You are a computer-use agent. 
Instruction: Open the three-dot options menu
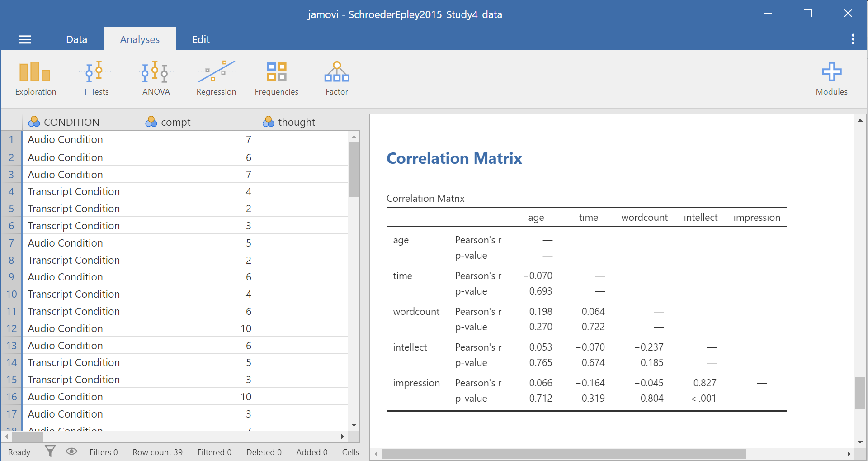[853, 39]
